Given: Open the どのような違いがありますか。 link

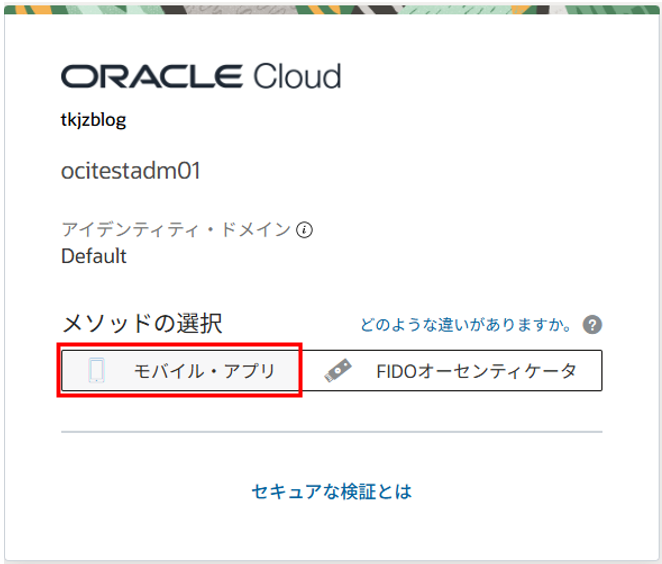Looking at the screenshot, I should point(466,325).
